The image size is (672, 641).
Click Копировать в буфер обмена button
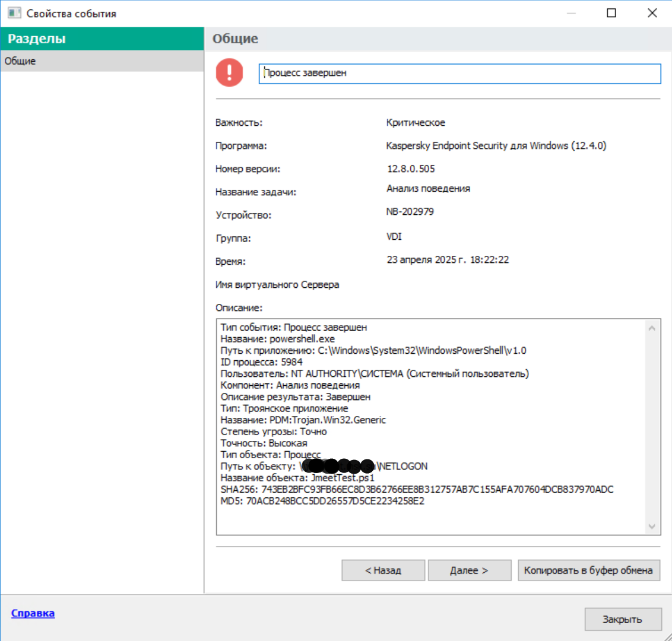588,570
